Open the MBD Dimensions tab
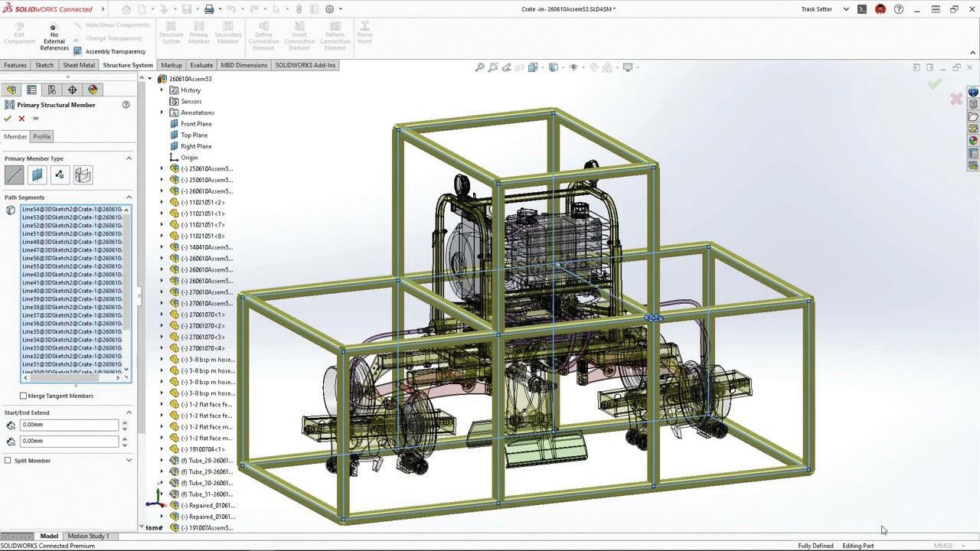The width and height of the screenshot is (980, 551). (244, 65)
